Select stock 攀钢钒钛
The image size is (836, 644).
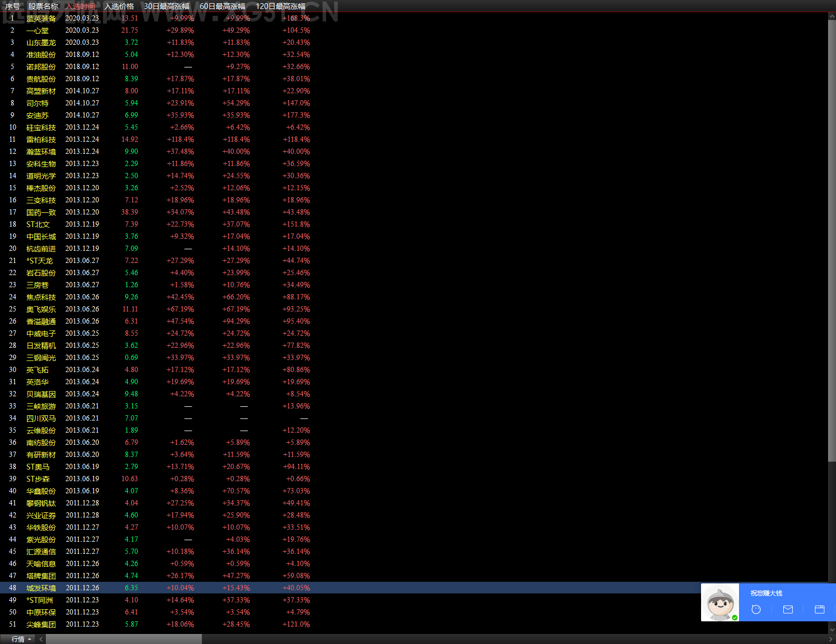[x=41, y=503]
